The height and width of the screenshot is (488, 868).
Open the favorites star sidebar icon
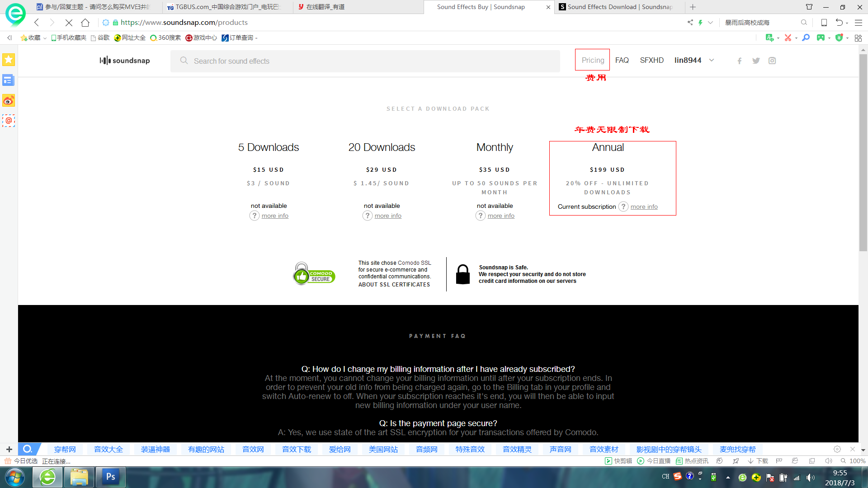[9, 60]
